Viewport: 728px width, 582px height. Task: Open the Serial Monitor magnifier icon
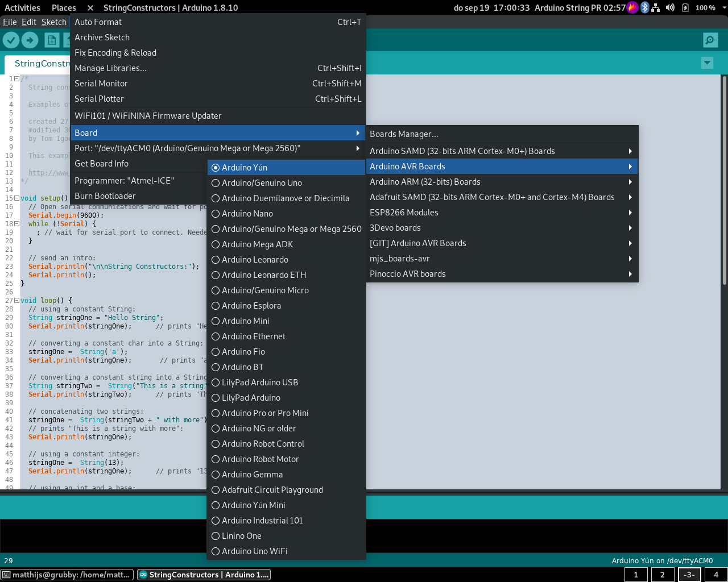click(710, 40)
